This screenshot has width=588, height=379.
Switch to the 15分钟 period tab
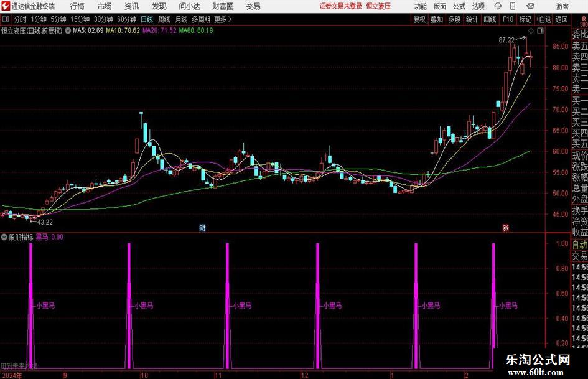(x=80, y=19)
